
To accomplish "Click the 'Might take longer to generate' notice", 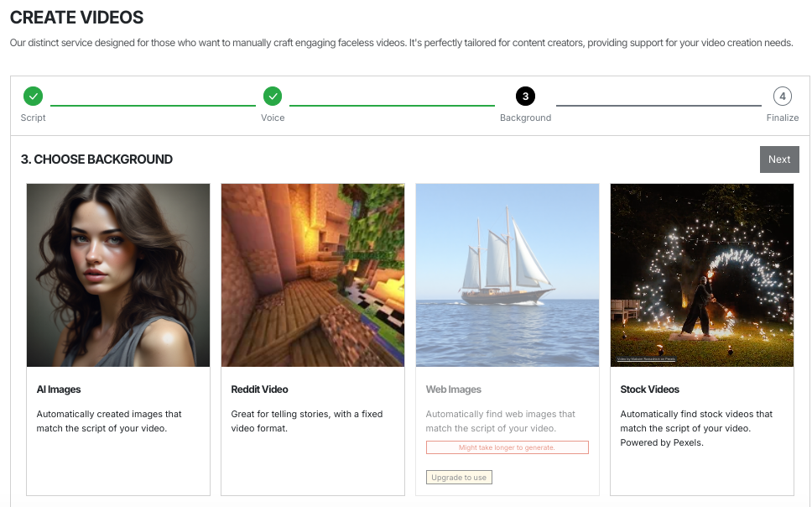I will pyautogui.click(x=507, y=447).
